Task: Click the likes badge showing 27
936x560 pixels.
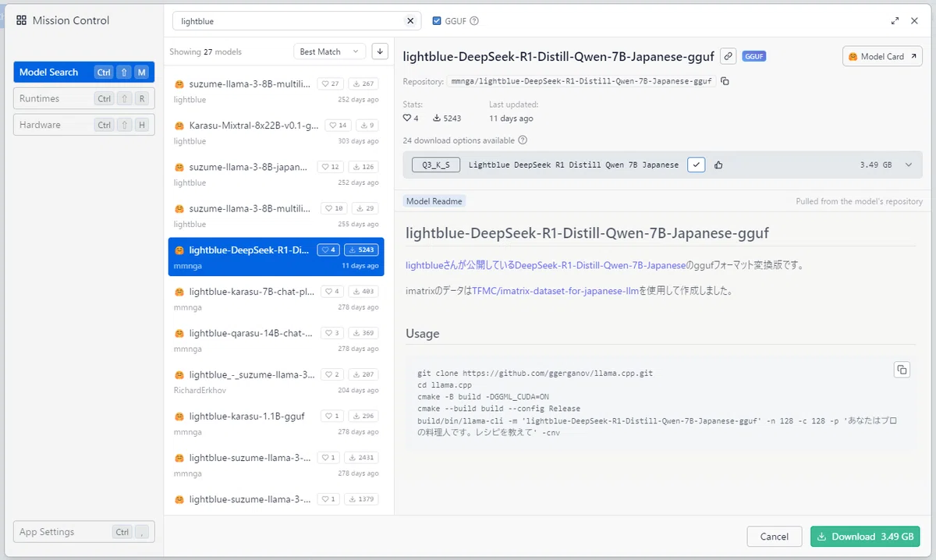Action: click(x=331, y=83)
